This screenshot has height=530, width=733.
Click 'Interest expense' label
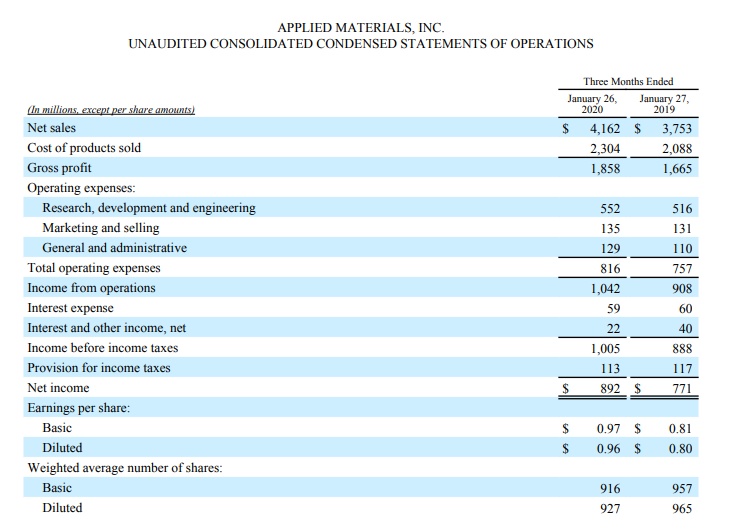click(70, 308)
